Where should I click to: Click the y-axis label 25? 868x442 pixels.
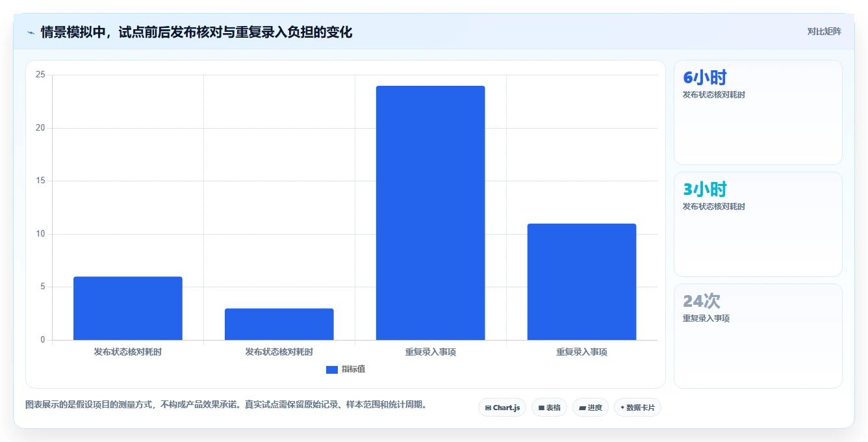coord(40,75)
